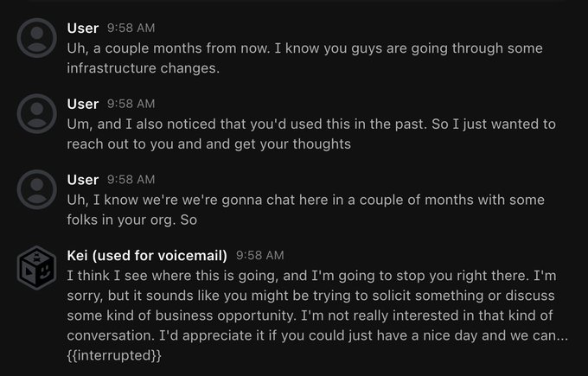Click the 'infrastructure changes.' line of text
This screenshot has height=376, width=588.
pos(143,68)
